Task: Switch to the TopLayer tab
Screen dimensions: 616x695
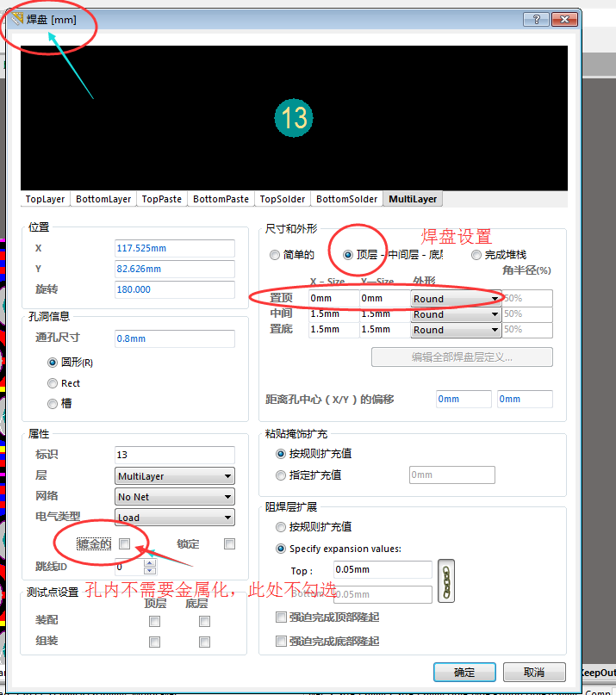Action: coord(46,199)
